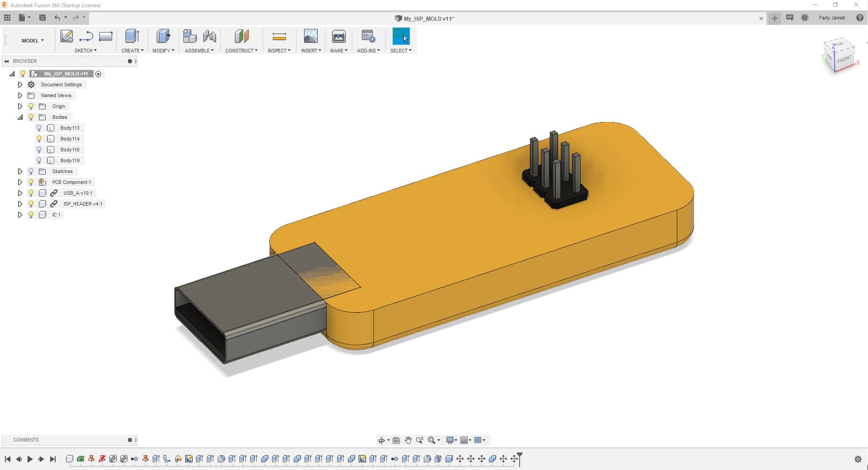The width and height of the screenshot is (868, 470).
Task: Activate the Select tool icon
Action: tap(401, 36)
